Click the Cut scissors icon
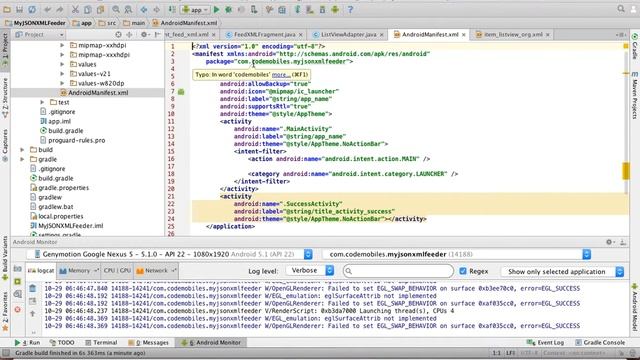 pyautogui.click(x=75, y=9)
